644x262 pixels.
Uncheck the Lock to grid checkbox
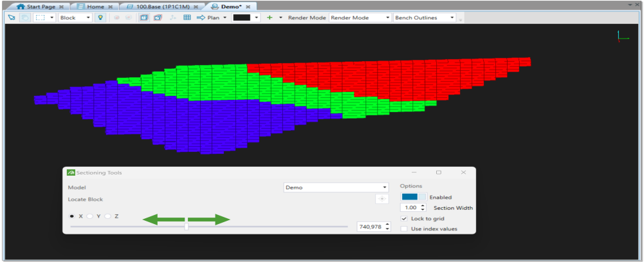click(404, 219)
